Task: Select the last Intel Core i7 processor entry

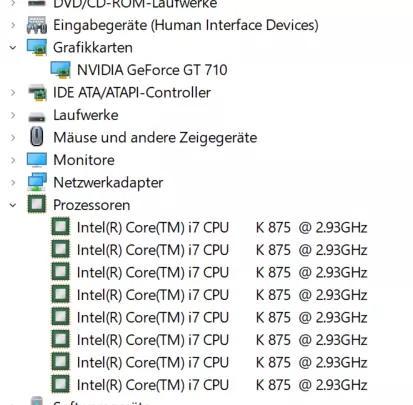Action: click(x=222, y=385)
